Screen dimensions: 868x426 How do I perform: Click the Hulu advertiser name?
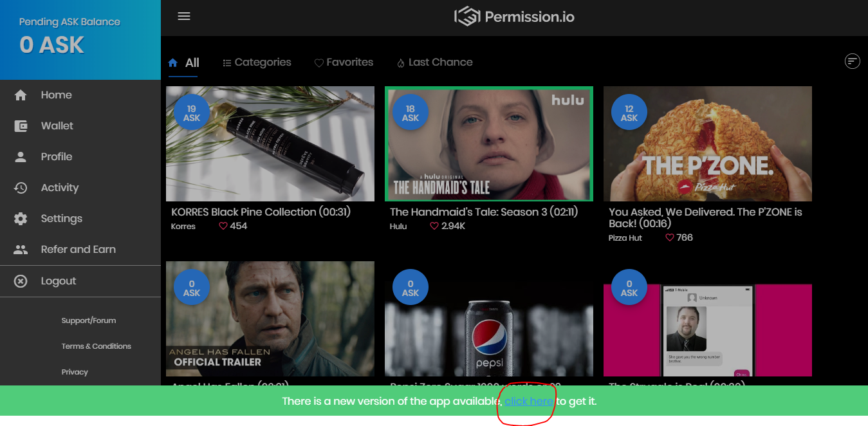click(x=398, y=227)
